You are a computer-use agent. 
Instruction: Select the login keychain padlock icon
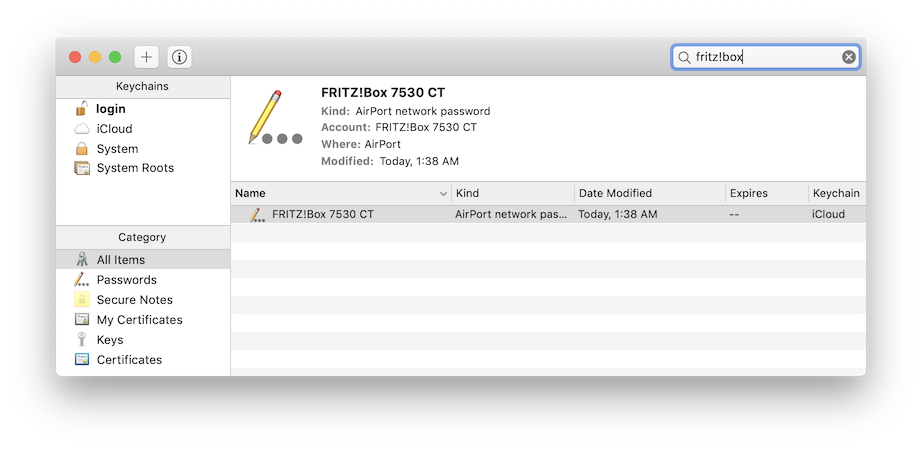pos(82,109)
